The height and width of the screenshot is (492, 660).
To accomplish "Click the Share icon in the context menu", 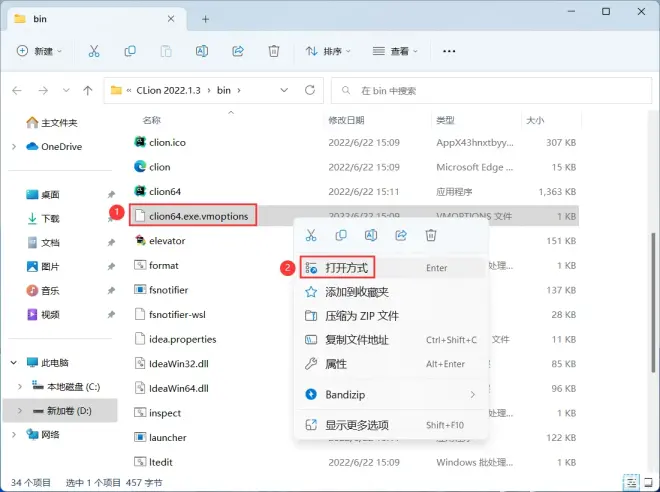I will coord(401,235).
